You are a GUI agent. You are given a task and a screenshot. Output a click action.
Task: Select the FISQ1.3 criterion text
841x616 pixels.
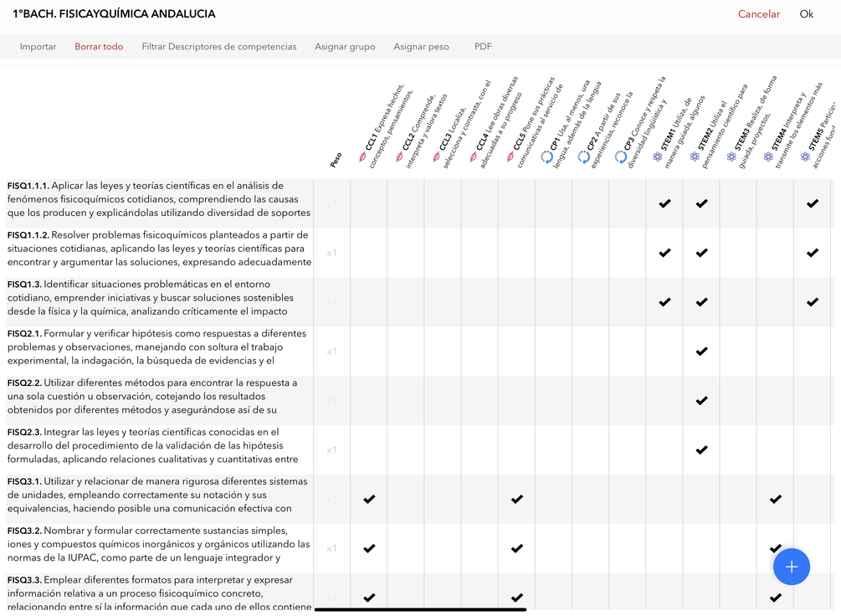click(151, 298)
